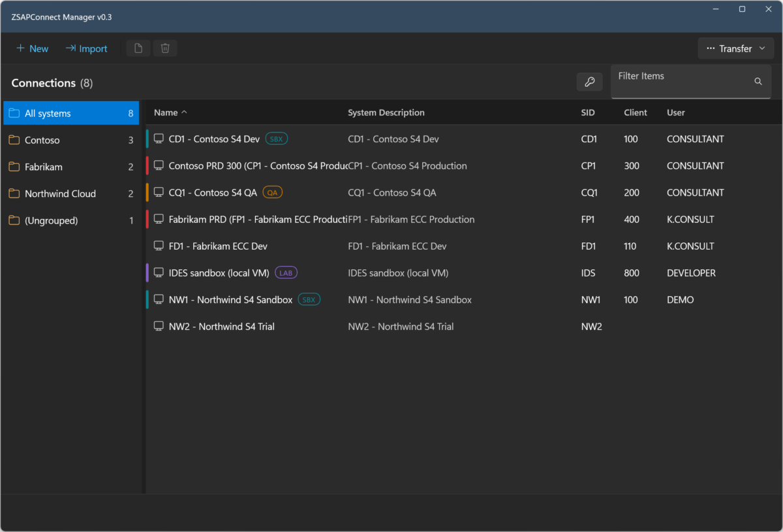The image size is (783, 532).
Task: Click the "DEVELOPER" user cell
Action: coord(691,273)
